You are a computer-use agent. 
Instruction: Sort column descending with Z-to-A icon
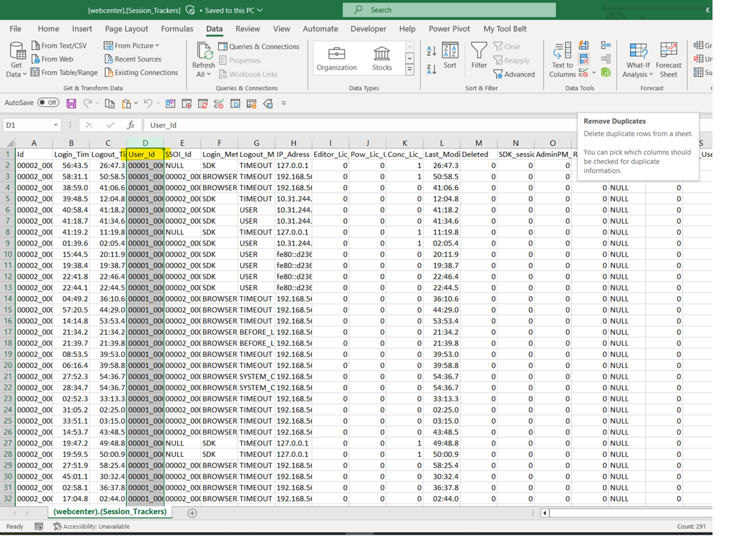432,70
